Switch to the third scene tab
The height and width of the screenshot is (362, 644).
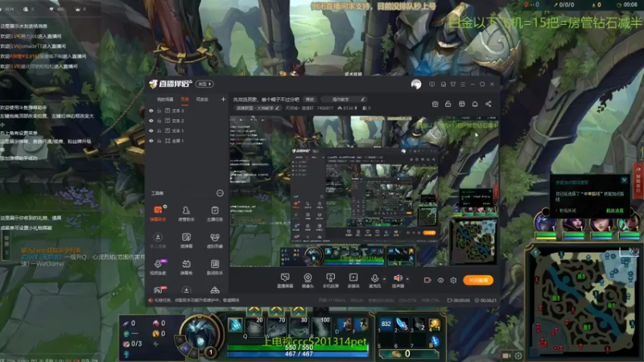point(202,99)
